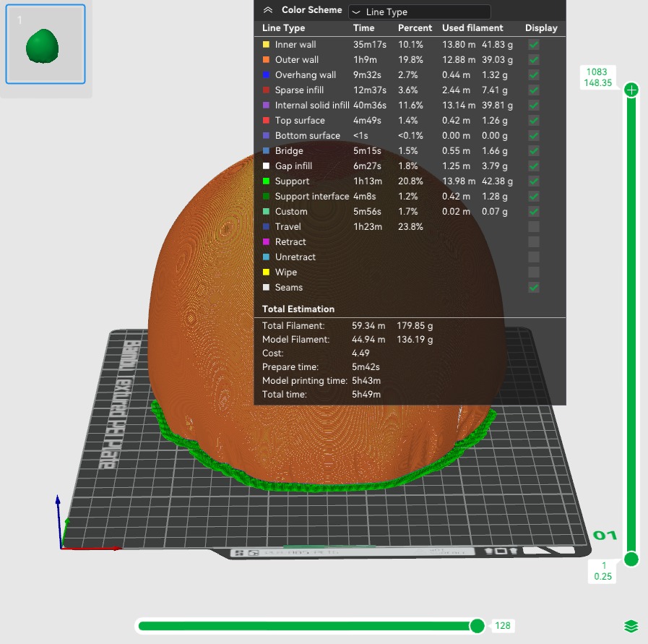Toggle the Seams display checkbox
The width and height of the screenshot is (648, 644).
(x=534, y=287)
